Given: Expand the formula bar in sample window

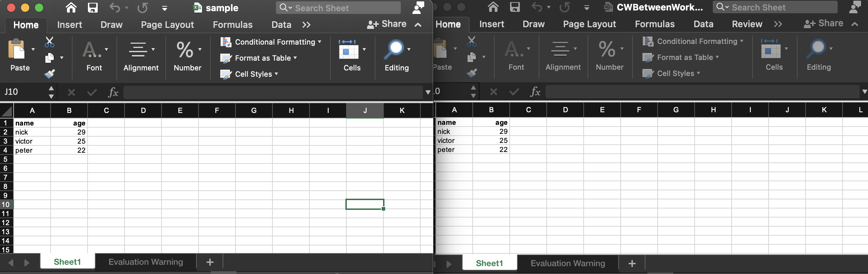Looking at the screenshot, I should [428, 92].
